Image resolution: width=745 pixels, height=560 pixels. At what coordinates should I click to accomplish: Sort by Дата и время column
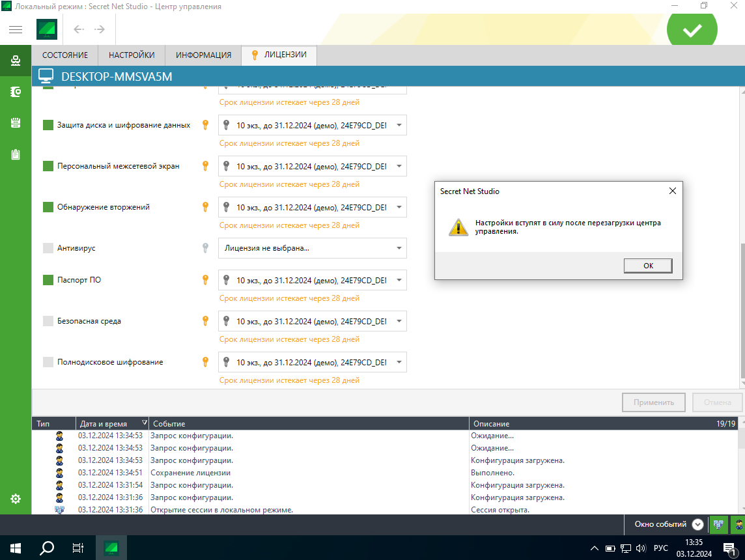(112, 424)
